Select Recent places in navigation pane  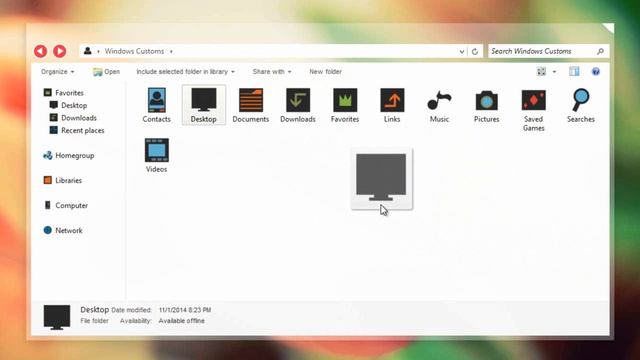[77, 130]
